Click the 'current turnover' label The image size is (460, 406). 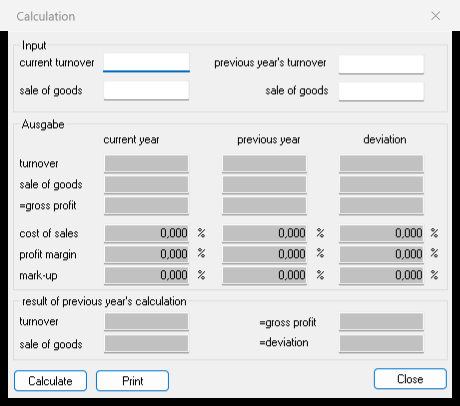click(57, 63)
